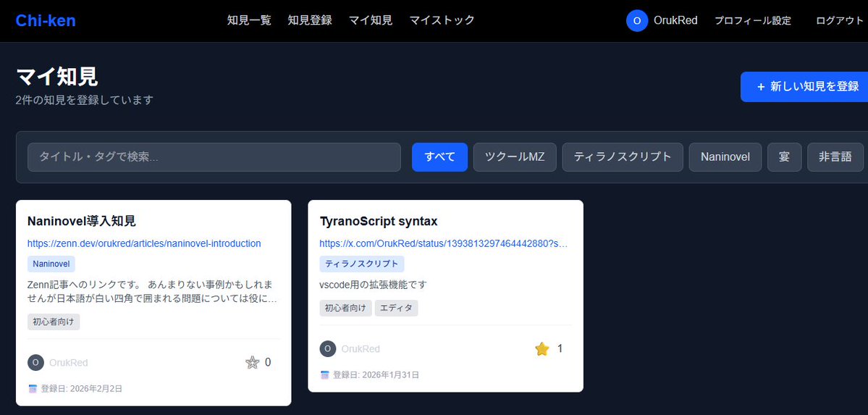This screenshot has width=868, height=415.
Task: Open the Naninovel導入知見 card title
Action: coord(81,221)
